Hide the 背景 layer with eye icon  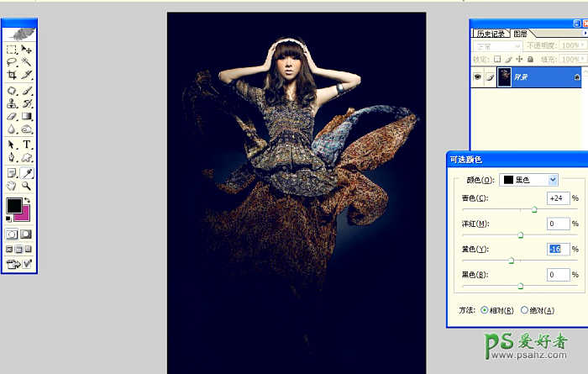477,76
